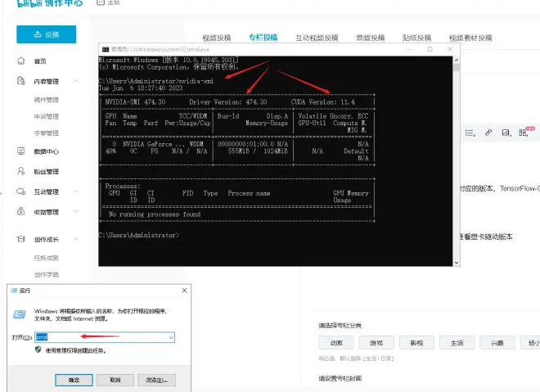Click 确定 in the Run dialog

pyautogui.click(x=74, y=380)
